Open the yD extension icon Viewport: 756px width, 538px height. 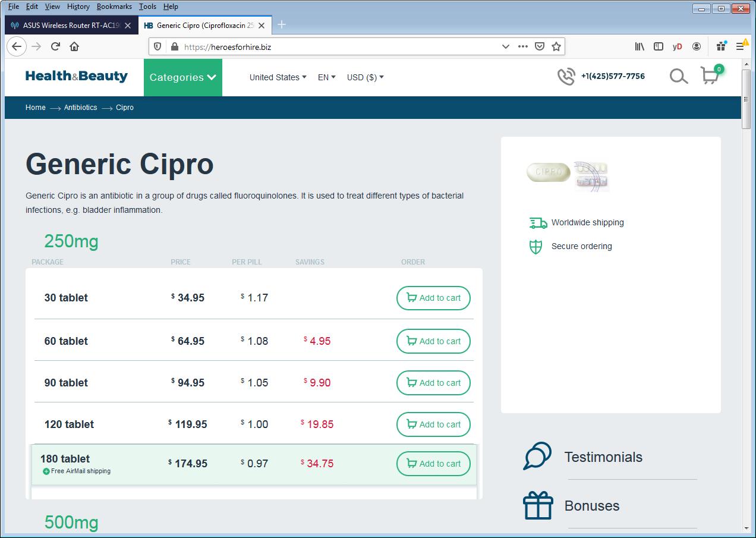click(677, 46)
